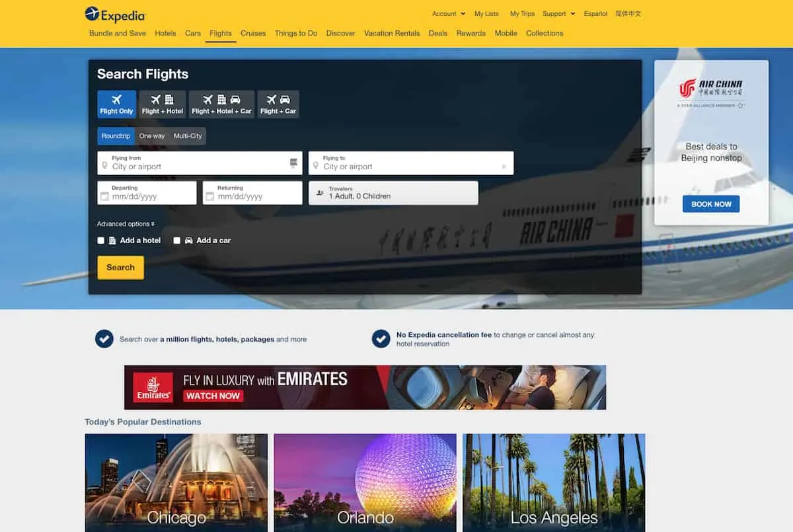Go to the Cars section

coord(193,33)
